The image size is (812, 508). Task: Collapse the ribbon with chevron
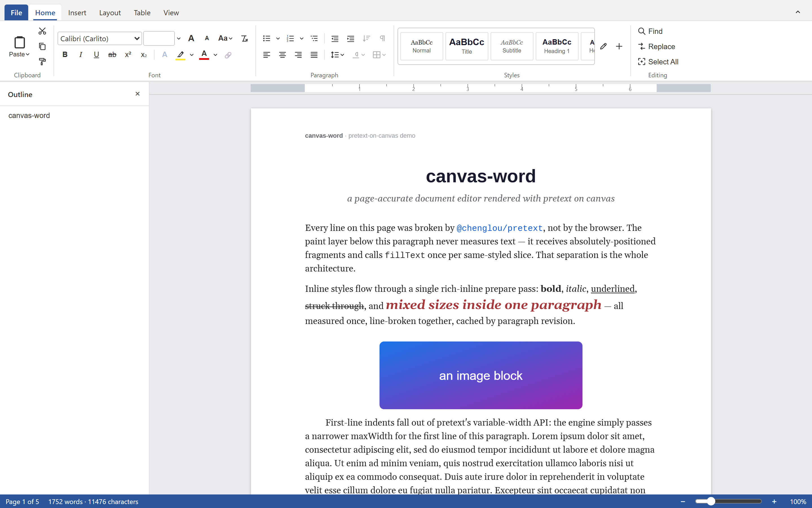click(x=798, y=12)
